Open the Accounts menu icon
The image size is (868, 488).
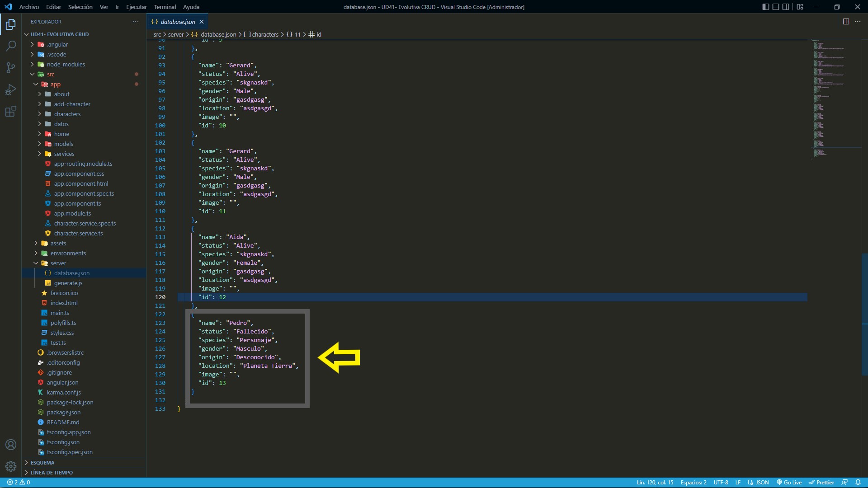(11, 445)
